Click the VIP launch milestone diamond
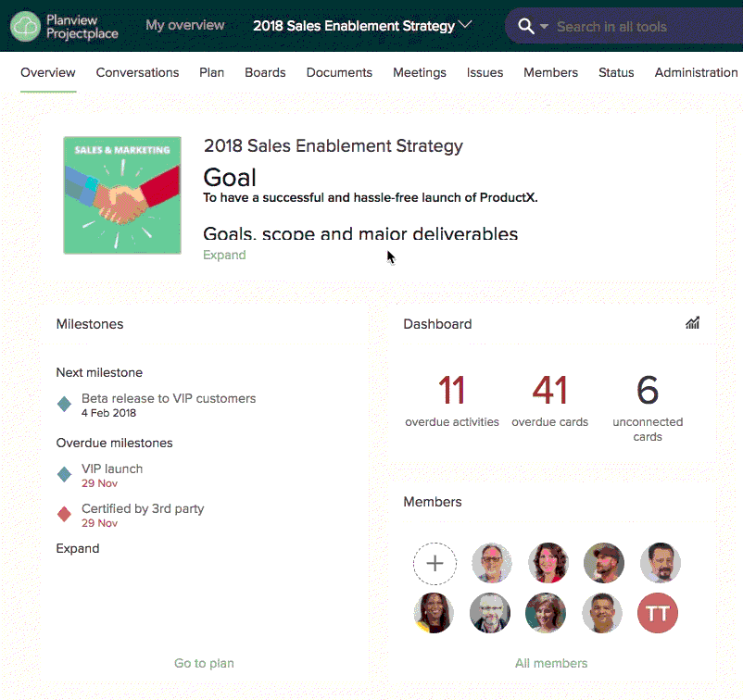This screenshot has width=743, height=700. (x=64, y=474)
